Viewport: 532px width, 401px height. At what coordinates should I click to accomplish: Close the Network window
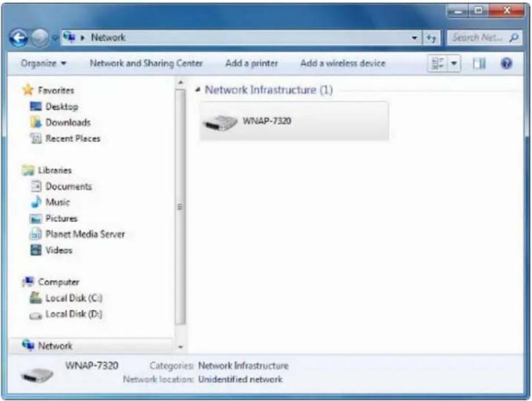pyautogui.click(x=506, y=11)
